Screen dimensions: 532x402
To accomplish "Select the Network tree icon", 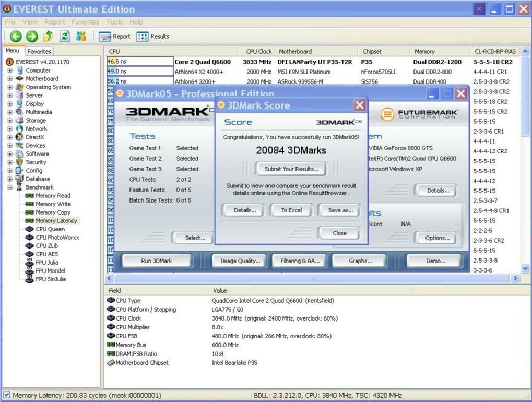I will click(x=20, y=128).
